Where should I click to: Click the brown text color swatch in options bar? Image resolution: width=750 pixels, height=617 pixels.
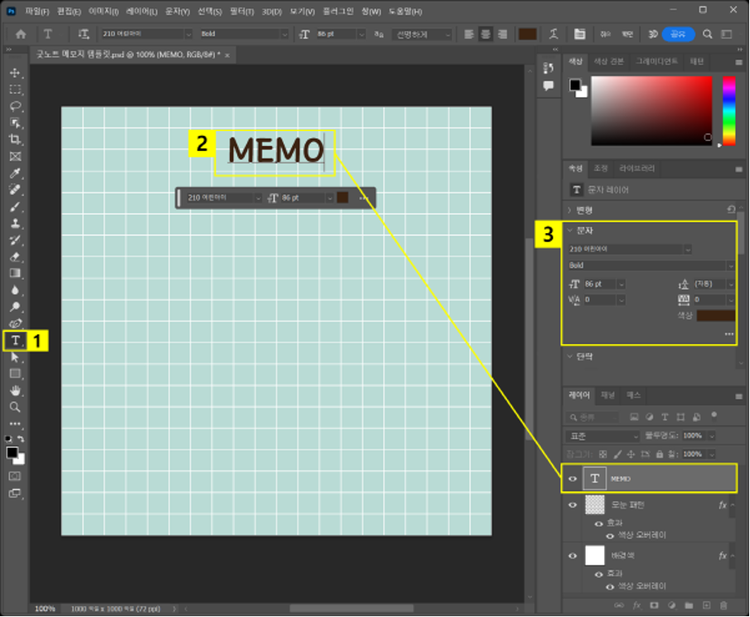click(x=528, y=34)
